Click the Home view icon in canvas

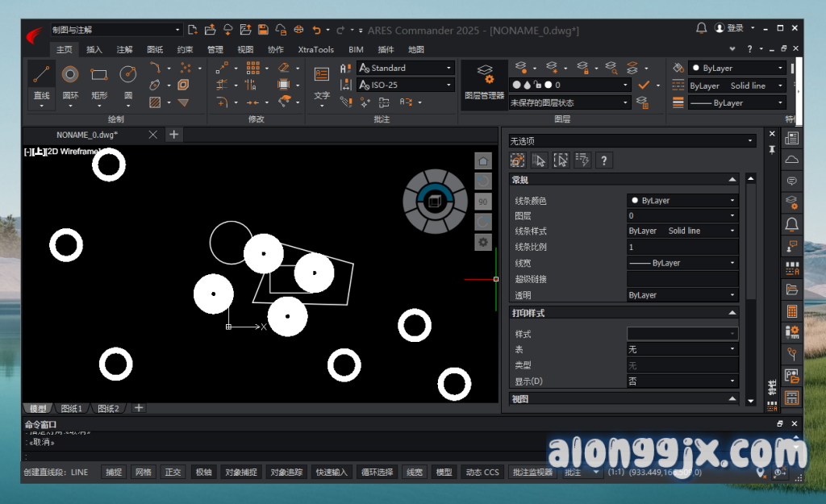click(x=483, y=160)
